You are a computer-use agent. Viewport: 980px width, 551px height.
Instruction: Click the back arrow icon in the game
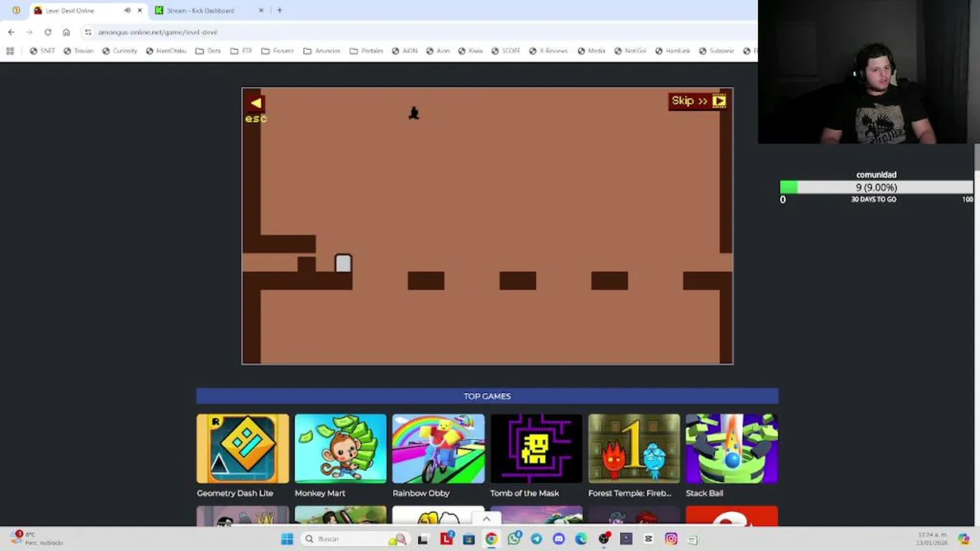(256, 103)
